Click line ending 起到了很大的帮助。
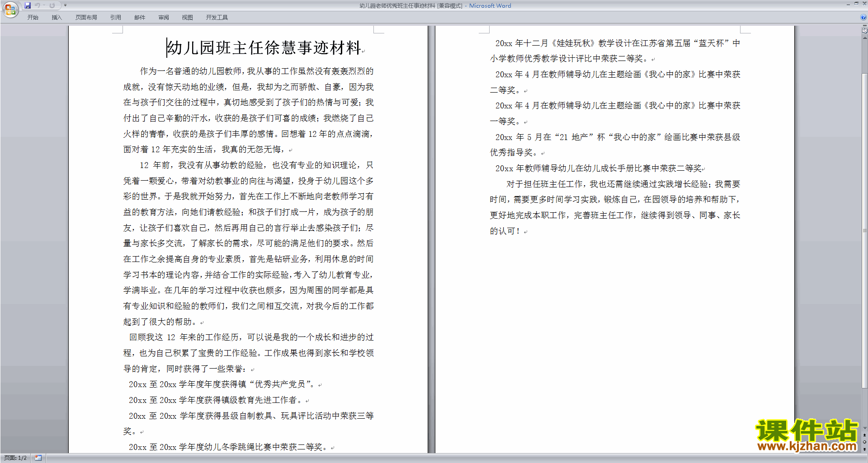868x463 pixels. pos(160,322)
